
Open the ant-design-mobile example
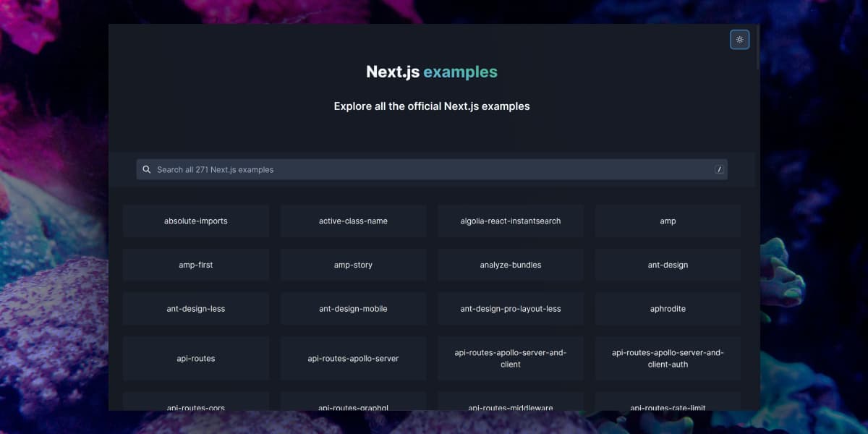pos(353,309)
